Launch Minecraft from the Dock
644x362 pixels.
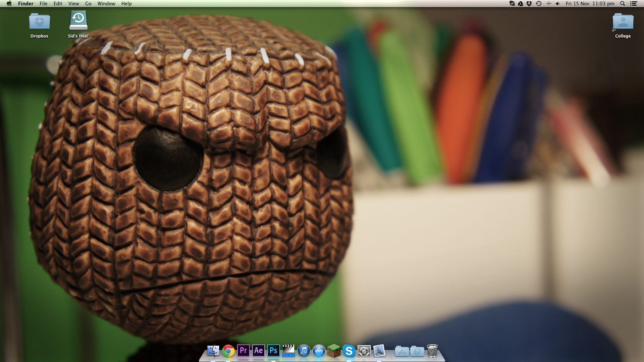pos(334,351)
